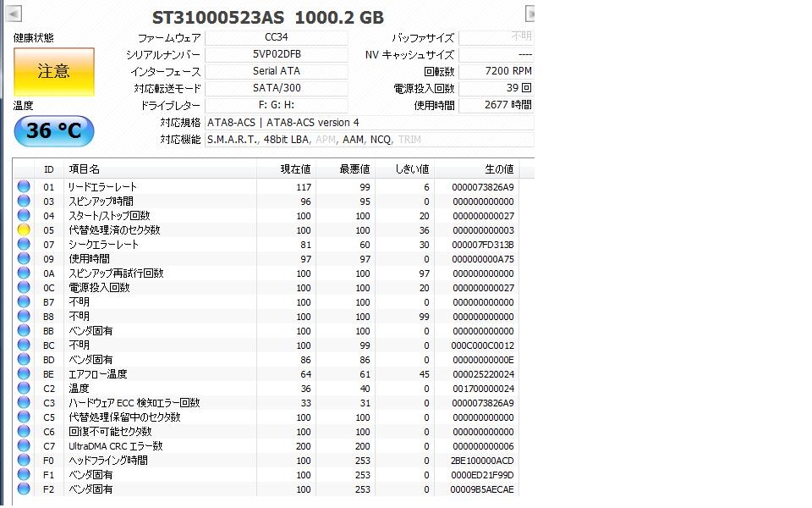Click the blue status icon for ID 01
The width and height of the screenshot is (812, 508).
coord(24,186)
